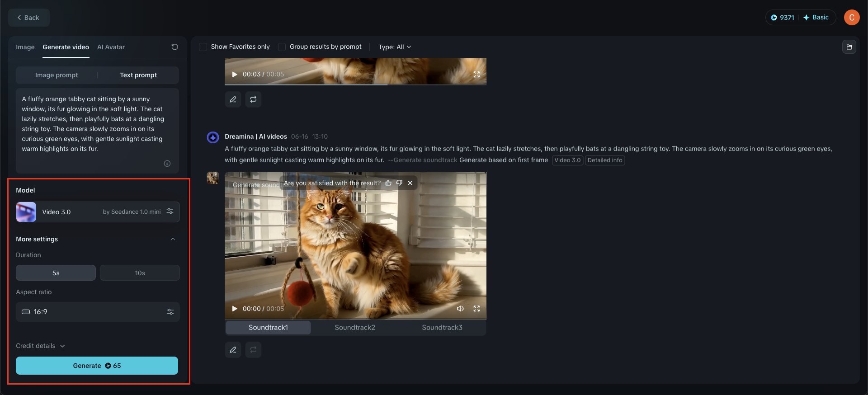The width and height of the screenshot is (868, 395).
Task: Go back using the Back button
Action: tap(28, 18)
